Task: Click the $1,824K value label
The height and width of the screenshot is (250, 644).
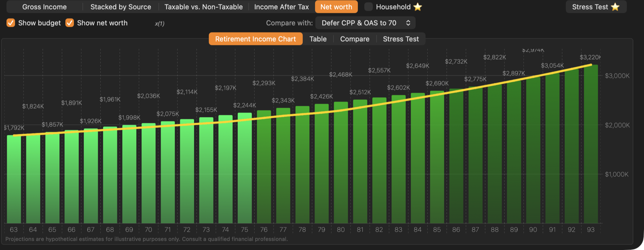Action: click(x=33, y=106)
